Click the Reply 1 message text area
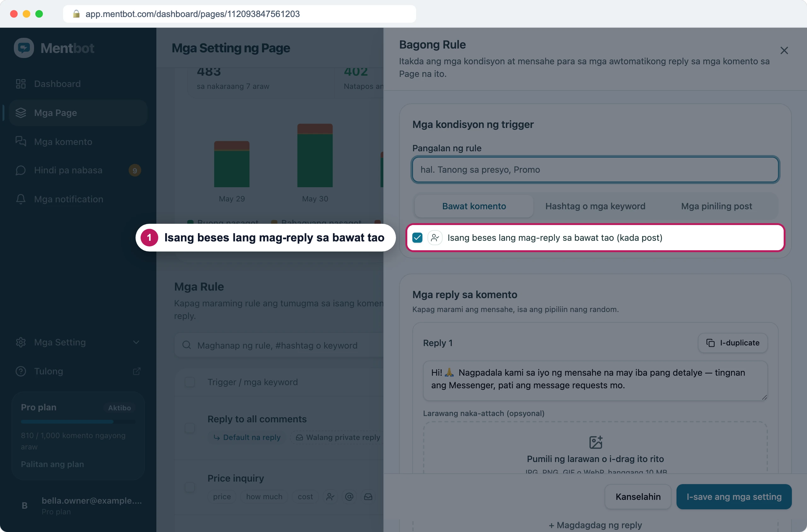 (595, 381)
